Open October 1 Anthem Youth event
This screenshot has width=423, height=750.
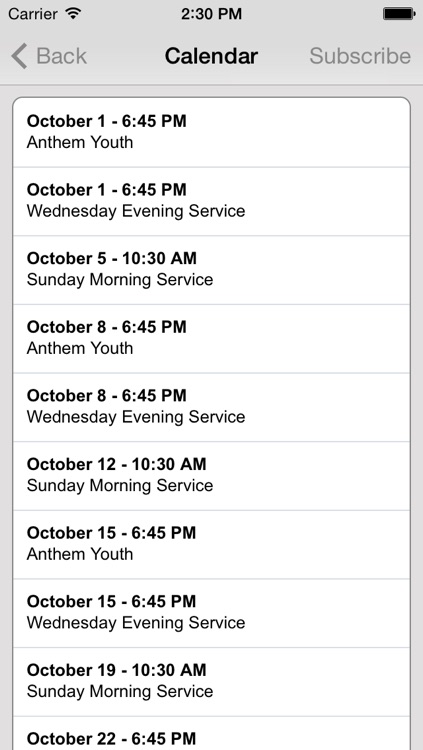point(212,132)
